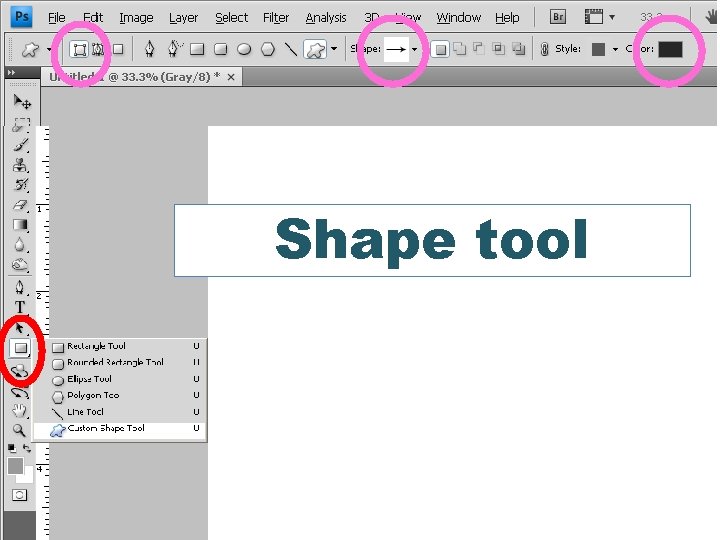
Task: Enable Intersect Shape Areas option
Action: (x=498, y=48)
